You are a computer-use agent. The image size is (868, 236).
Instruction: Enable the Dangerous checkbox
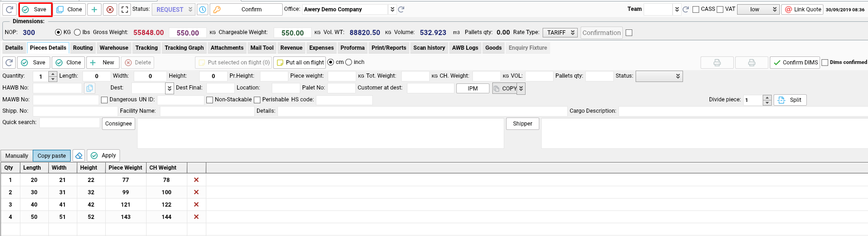[x=104, y=100]
